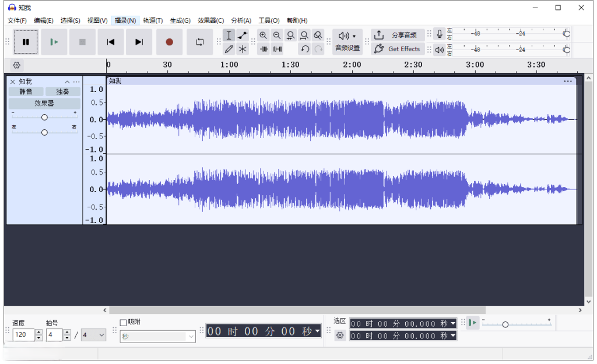
Task: Open the selection toolbar gear settings icon
Action: pos(340,335)
